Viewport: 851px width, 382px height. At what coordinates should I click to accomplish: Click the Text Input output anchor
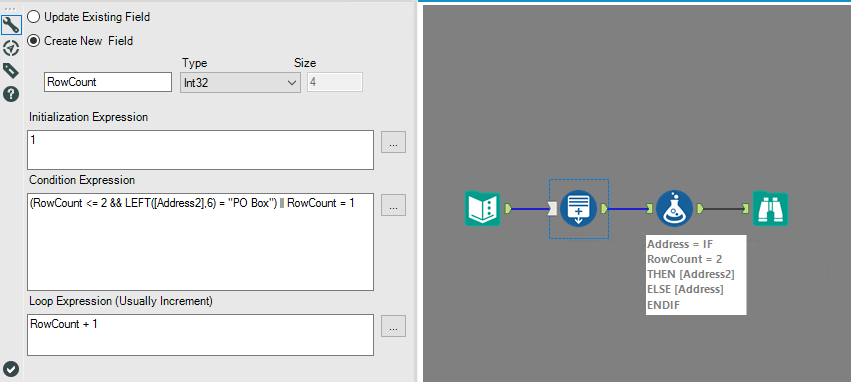[x=508, y=208]
